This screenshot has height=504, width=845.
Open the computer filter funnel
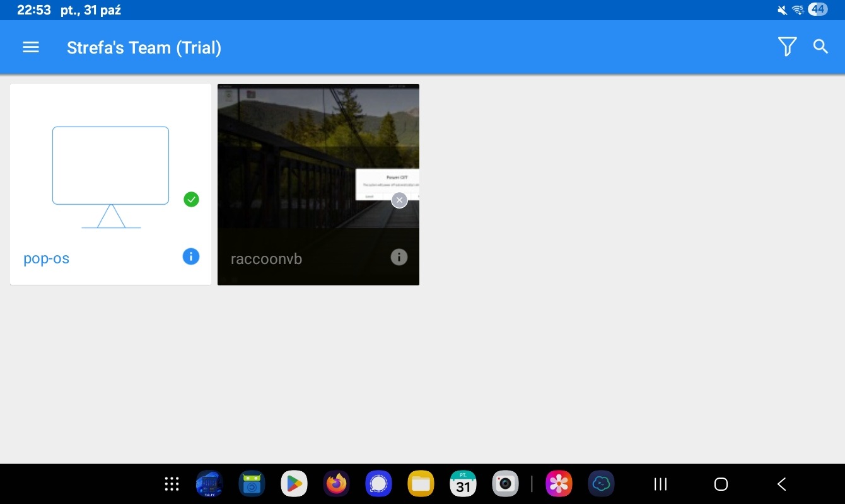click(787, 47)
